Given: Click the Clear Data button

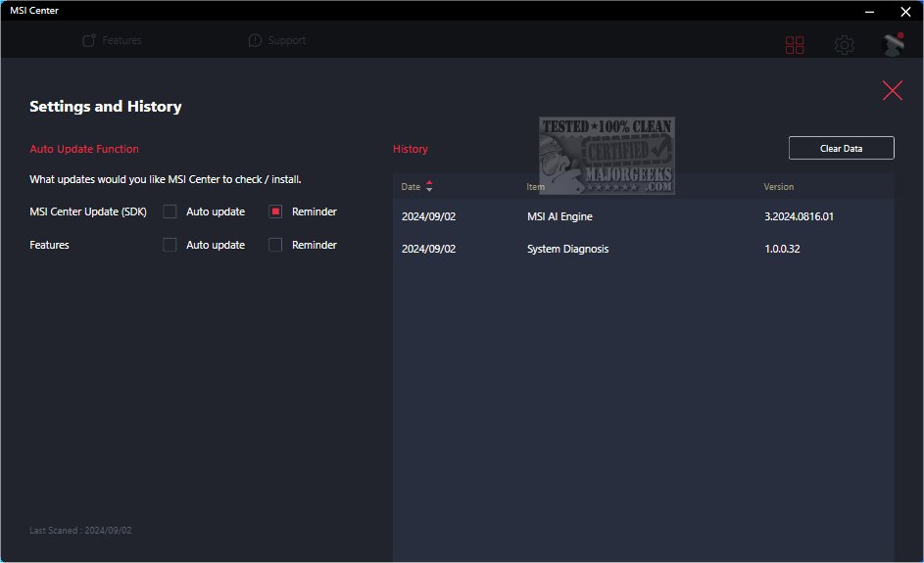Looking at the screenshot, I should [841, 148].
